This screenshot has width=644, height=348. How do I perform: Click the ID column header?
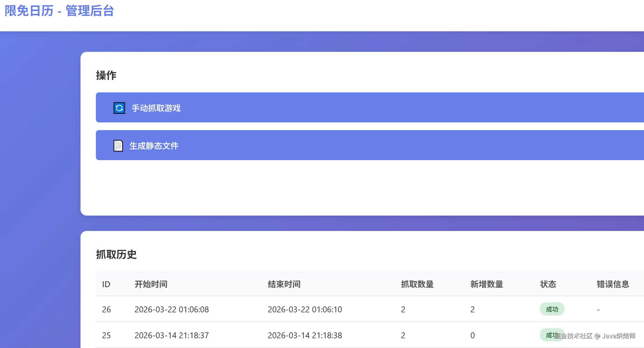(106, 284)
